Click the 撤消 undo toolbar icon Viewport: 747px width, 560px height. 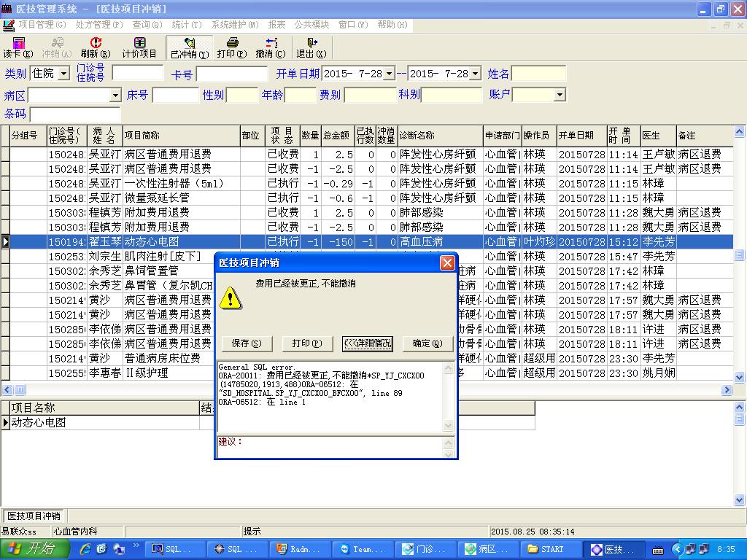coord(271,47)
